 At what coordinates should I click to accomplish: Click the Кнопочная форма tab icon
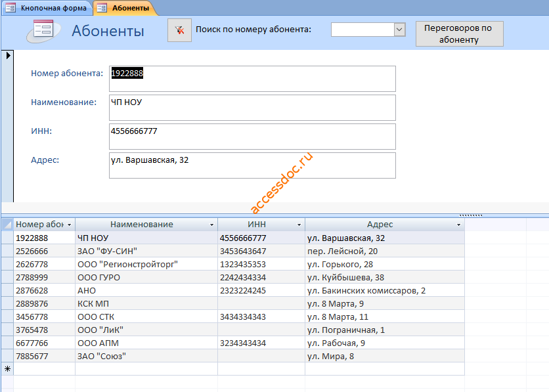point(11,8)
